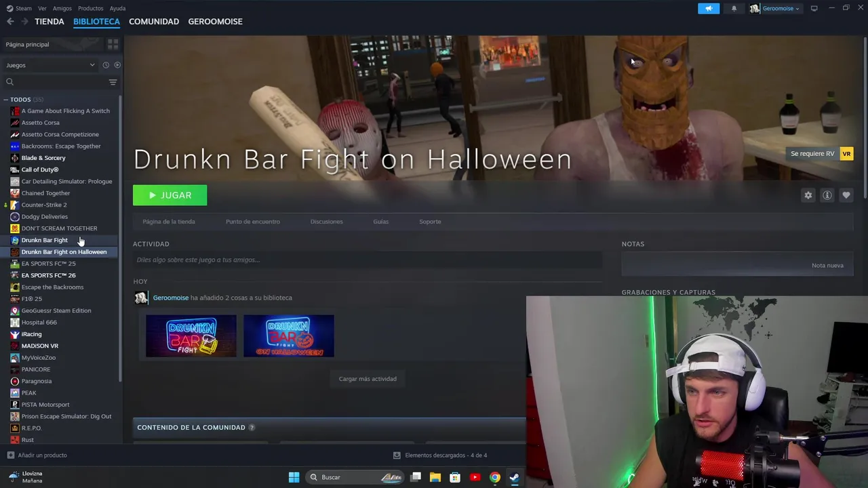Open game settings gear icon

pos(808,195)
